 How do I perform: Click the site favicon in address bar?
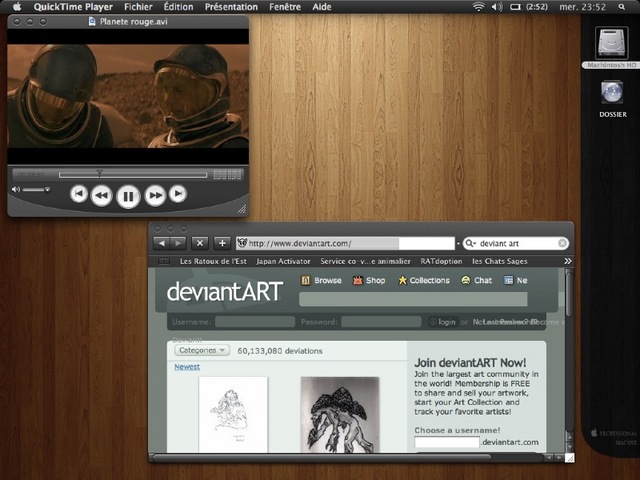tap(242, 243)
